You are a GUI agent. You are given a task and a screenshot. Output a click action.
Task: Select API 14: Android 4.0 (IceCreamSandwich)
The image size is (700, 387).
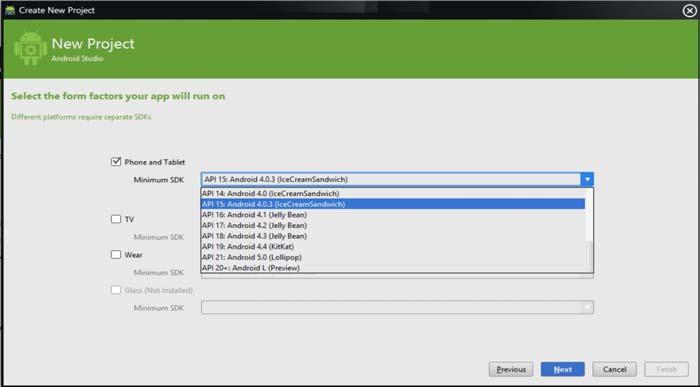[393, 193]
